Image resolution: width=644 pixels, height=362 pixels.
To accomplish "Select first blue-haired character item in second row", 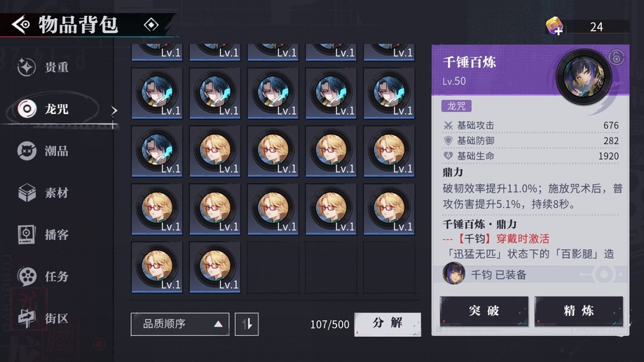I will (x=157, y=94).
